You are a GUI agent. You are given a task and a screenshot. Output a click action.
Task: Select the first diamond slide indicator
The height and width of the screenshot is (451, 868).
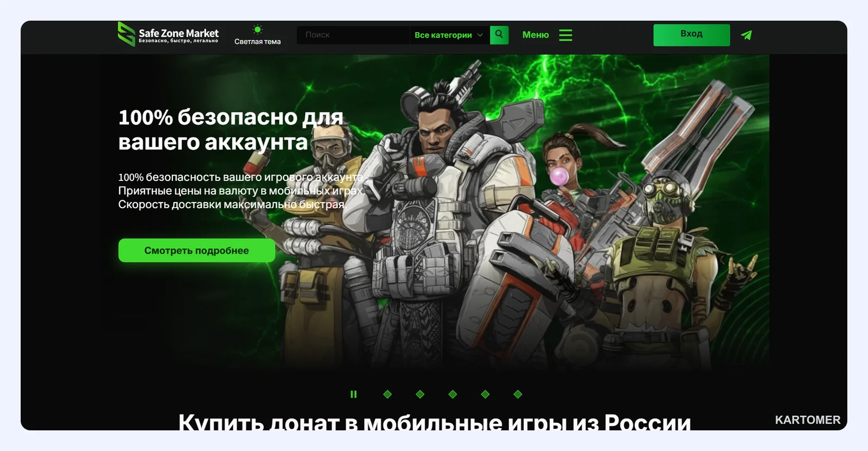tap(387, 394)
